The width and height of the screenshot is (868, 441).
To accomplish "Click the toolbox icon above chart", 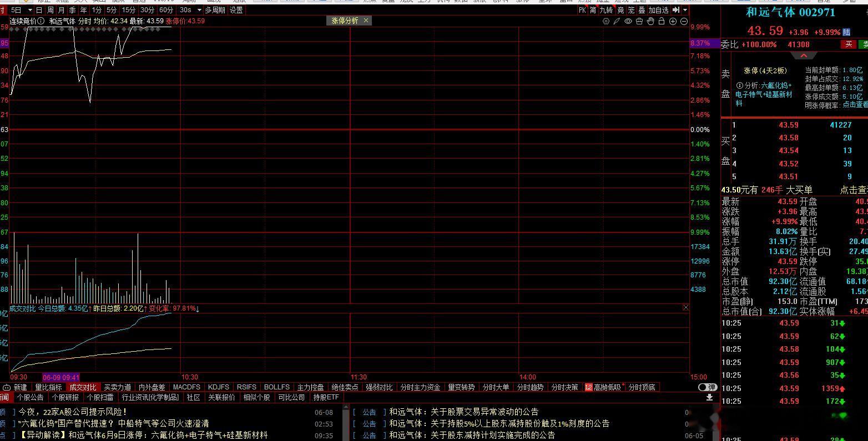I will coord(639,21).
